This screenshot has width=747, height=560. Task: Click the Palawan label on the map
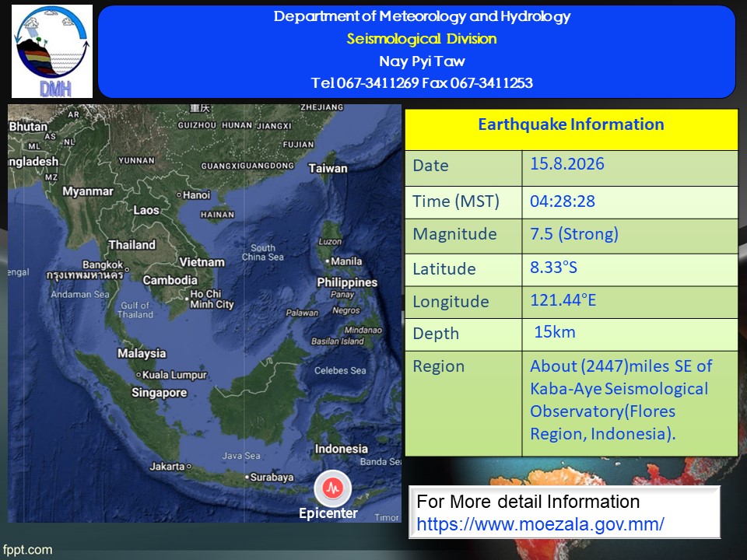pyautogui.click(x=302, y=313)
